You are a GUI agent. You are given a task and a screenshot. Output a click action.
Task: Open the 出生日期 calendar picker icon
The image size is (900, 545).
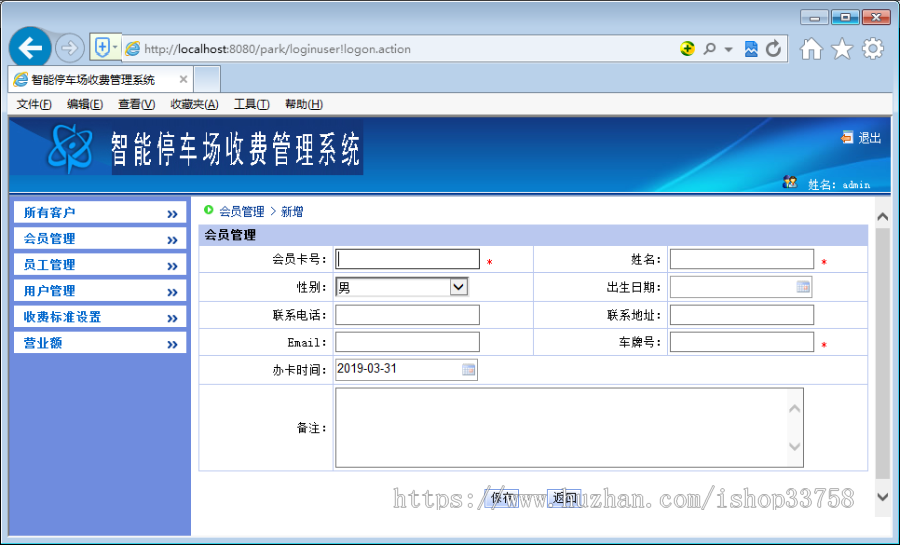point(803,287)
